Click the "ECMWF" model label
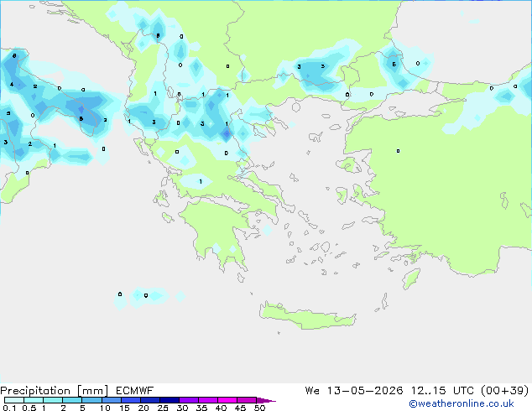The image size is (532, 411). 135,391
